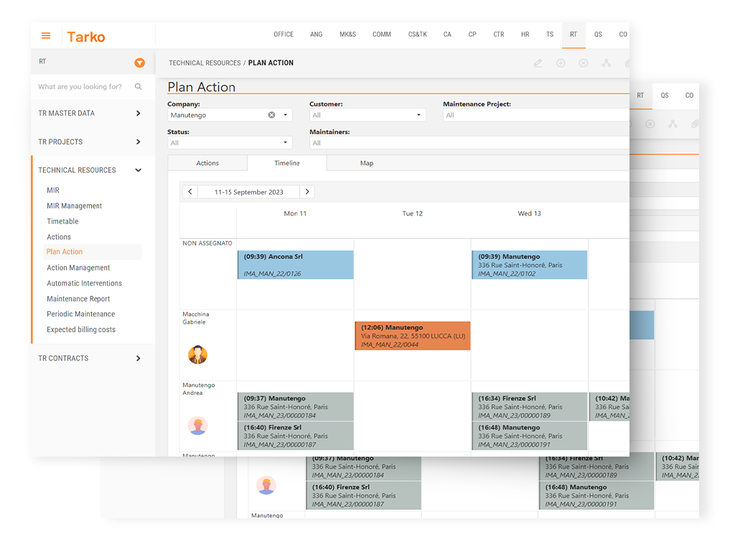Open Maintenance Report in sidebar
Viewport: 735px width, 560px height.
tap(78, 299)
